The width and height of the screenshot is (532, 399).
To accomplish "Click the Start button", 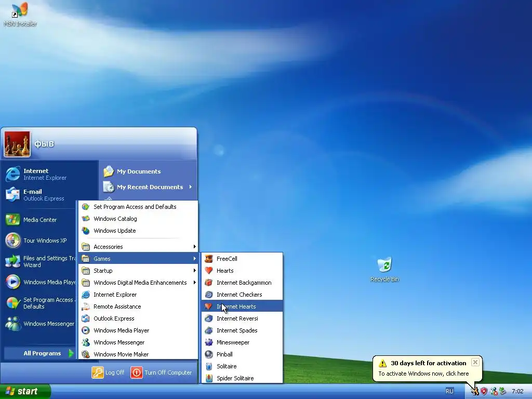I will pyautogui.click(x=25, y=391).
